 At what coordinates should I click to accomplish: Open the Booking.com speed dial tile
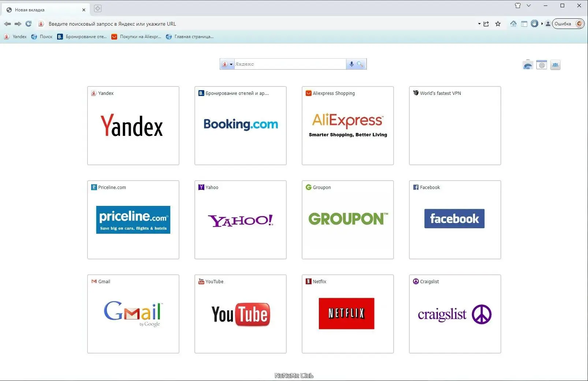(241, 126)
